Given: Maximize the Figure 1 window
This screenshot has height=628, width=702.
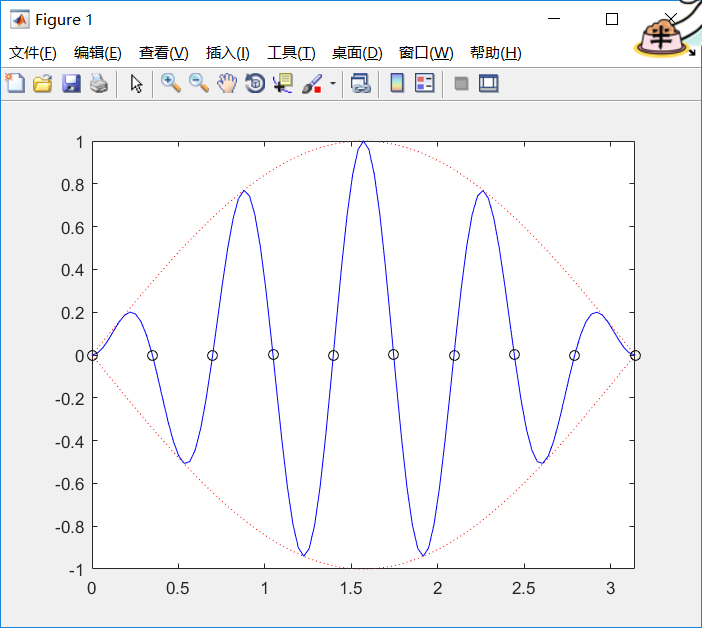Looking at the screenshot, I should click(612, 19).
